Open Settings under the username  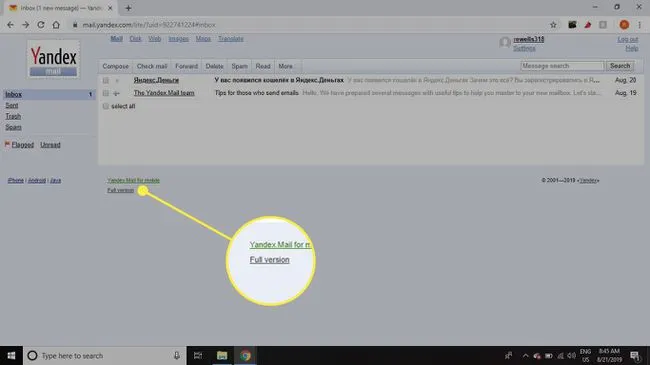click(x=524, y=49)
